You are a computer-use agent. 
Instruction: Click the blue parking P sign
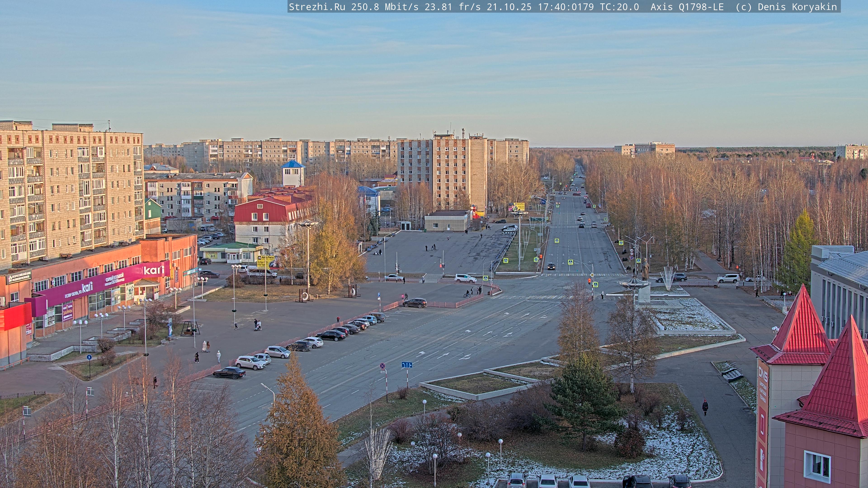coord(380,295)
